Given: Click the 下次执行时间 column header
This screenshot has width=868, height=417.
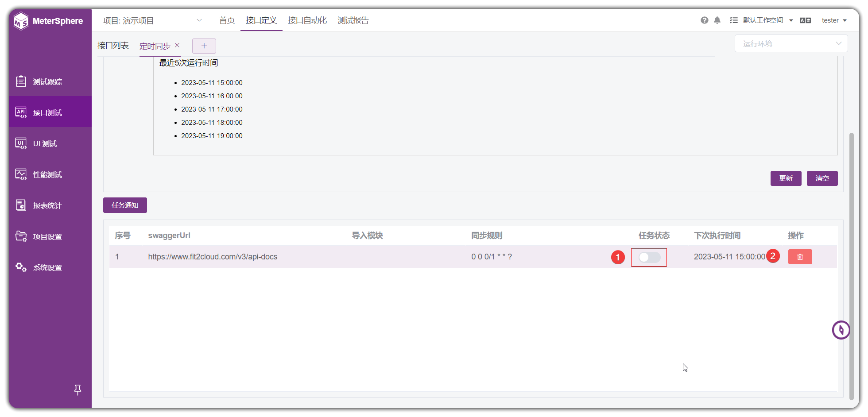Looking at the screenshot, I should [717, 236].
